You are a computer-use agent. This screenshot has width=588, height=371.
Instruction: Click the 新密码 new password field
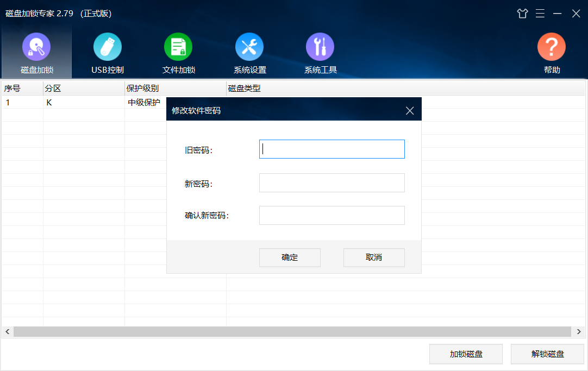(332, 183)
